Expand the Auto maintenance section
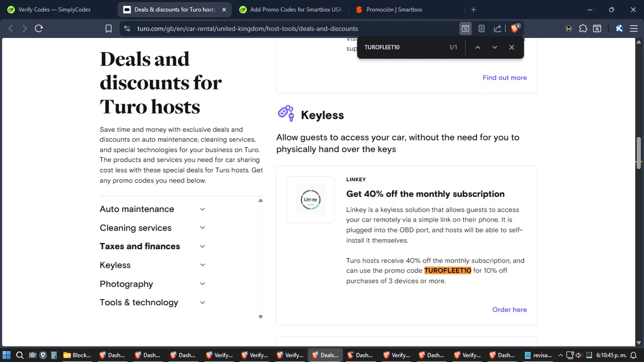The width and height of the screenshot is (644, 362). [202, 209]
